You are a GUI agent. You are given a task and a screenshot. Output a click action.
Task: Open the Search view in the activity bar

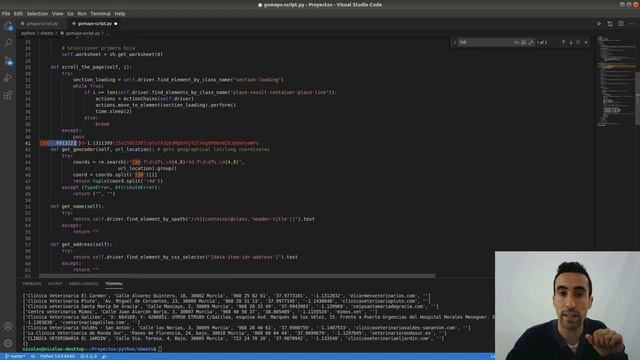point(8,43)
